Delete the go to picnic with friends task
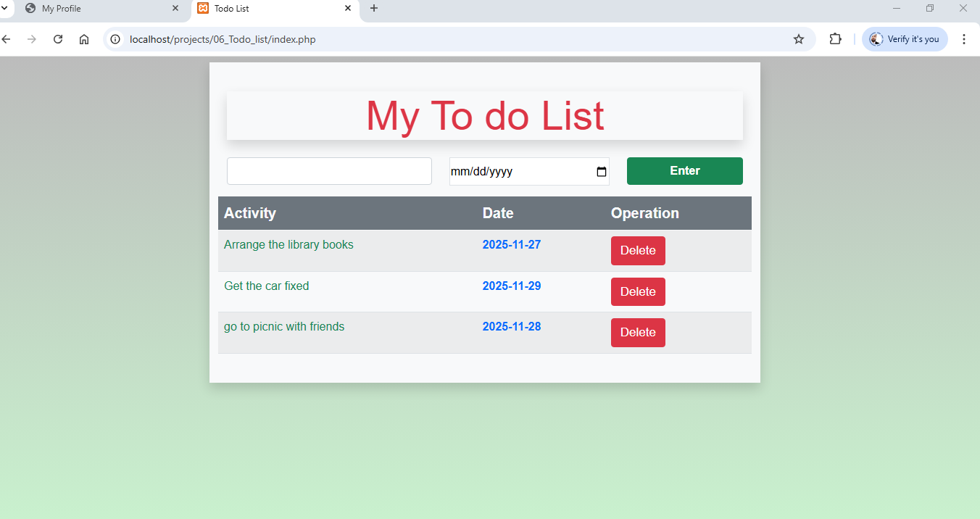Image resolution: width=980 pixels, height=519 pixels. pyautogui.click(x=637, y=333)
